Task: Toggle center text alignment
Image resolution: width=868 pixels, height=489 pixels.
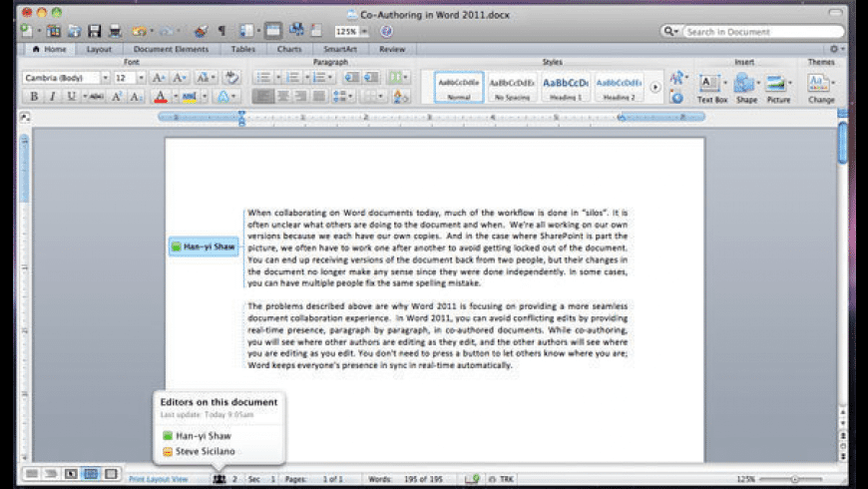Action: 282,97
